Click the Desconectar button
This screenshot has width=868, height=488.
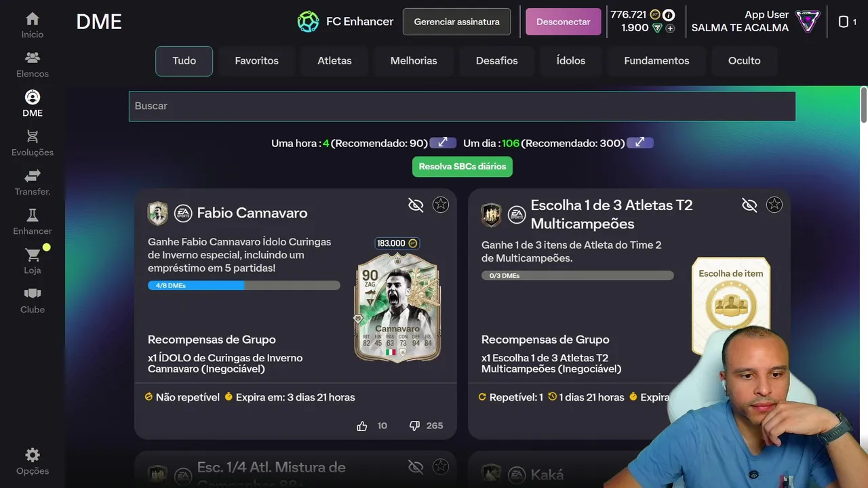coord(563,22)
